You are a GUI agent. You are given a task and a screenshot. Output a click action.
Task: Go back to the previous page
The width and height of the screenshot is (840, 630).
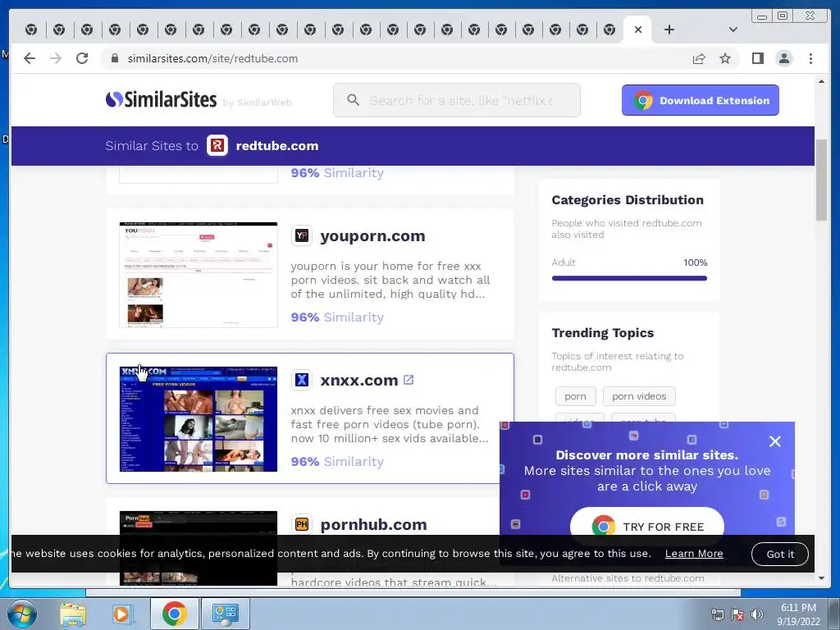click(30, 58)
